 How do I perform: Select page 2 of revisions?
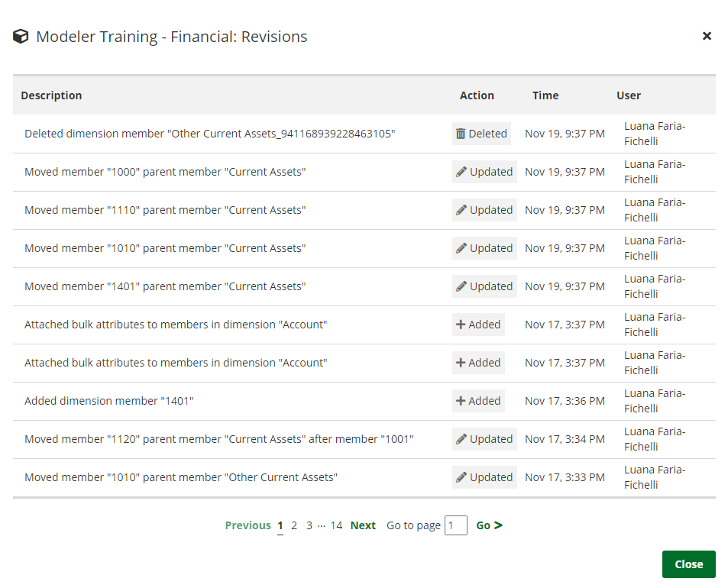[293, 525]
